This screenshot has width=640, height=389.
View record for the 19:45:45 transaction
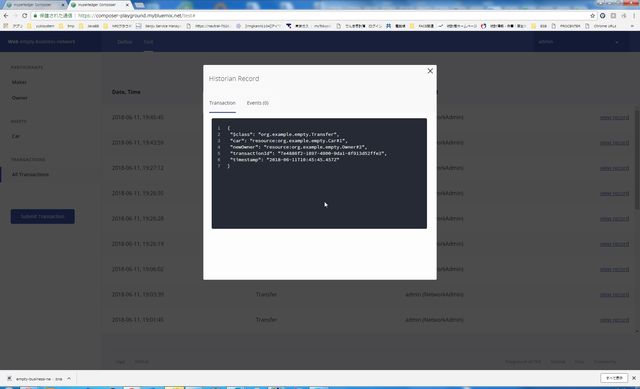[614, 118]
